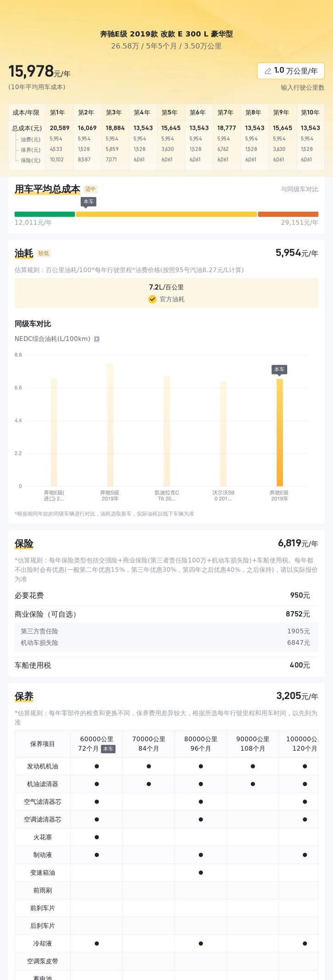Click the 较低 badge beside 油耗 heading
The width and height of the screenshot is (333, 980).
tap(44, 253)
